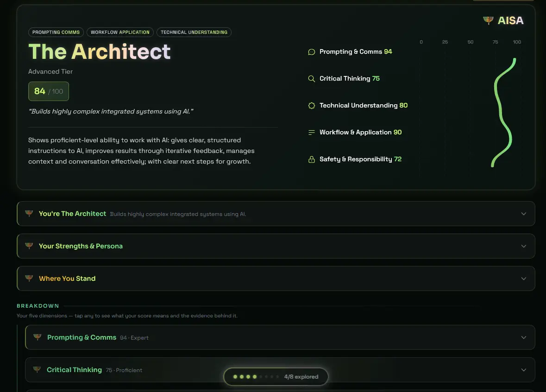Click the Critical Thinking magnifier icon
The height and width of the screenshot is (392, 546).
[x=312, y=79]
